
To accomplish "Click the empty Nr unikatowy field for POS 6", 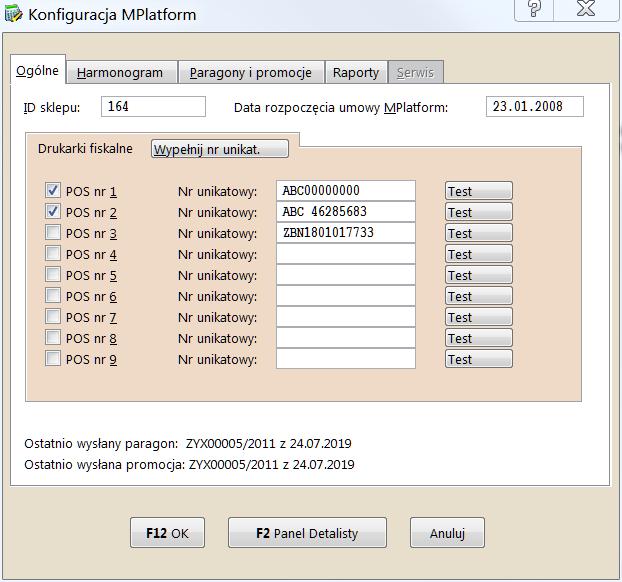I will coord(346,296).
